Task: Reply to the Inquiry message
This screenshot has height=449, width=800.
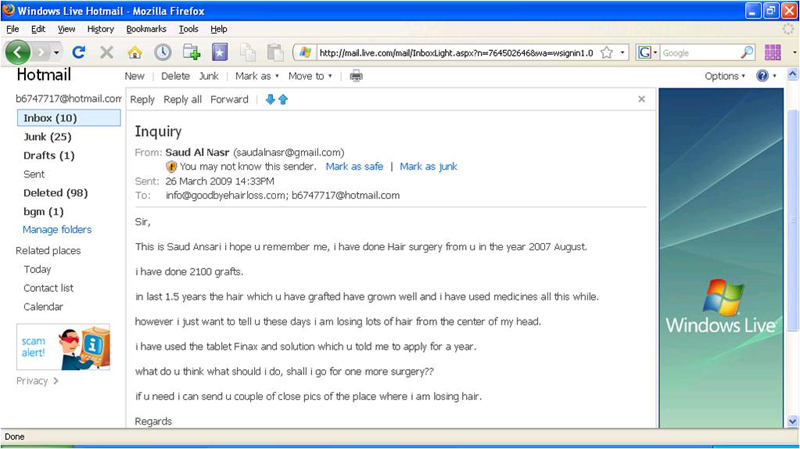Action: pyautogui.click(x=142, y=99)
